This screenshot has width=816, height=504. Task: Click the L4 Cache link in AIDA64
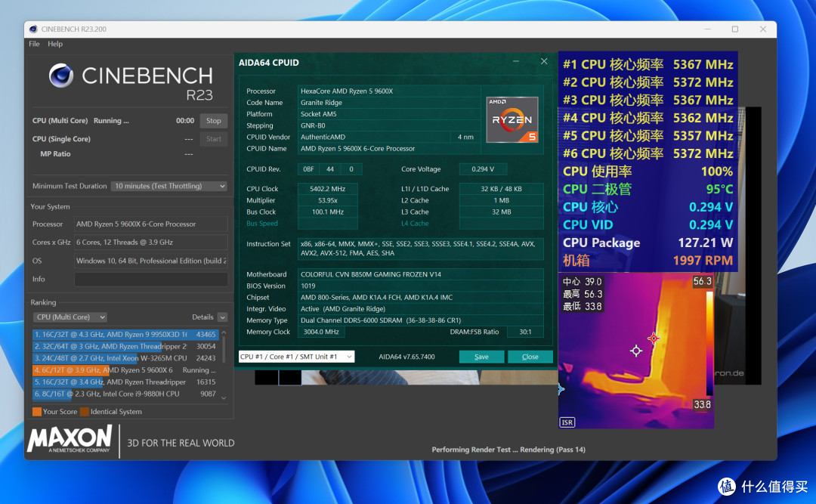[x=415, y=224]
